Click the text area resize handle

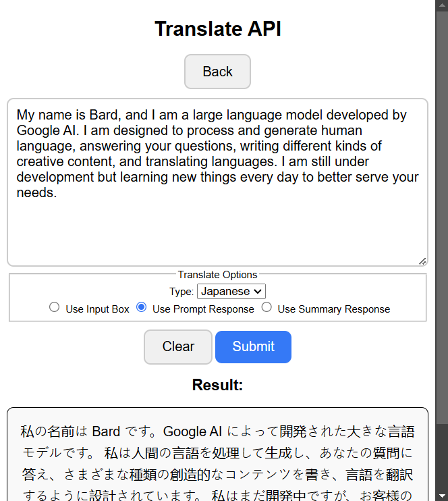click(x=422, y=261)
